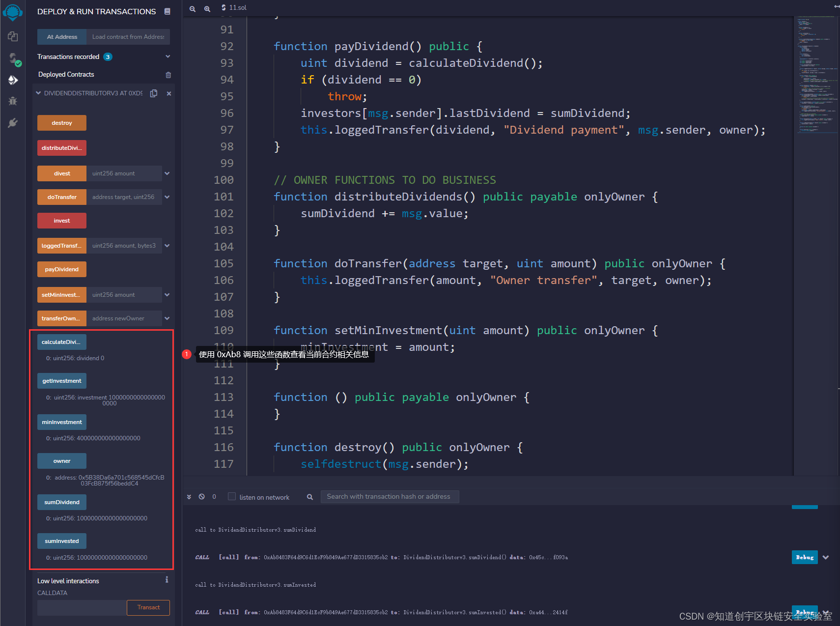The width and height of the screenshot is (840, 626).
Task: Enable listen on network checkbox
Action: tap(232, 496)
